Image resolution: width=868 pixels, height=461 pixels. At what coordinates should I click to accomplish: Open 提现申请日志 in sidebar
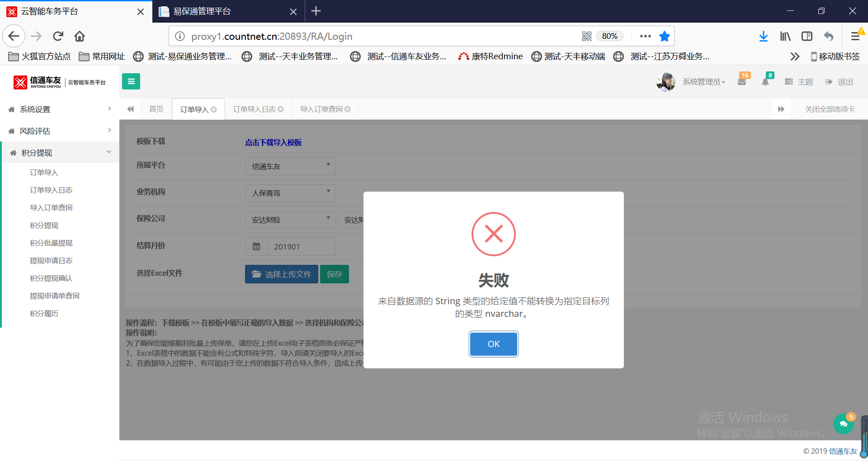pyautogui.click(x=51, y=260)
